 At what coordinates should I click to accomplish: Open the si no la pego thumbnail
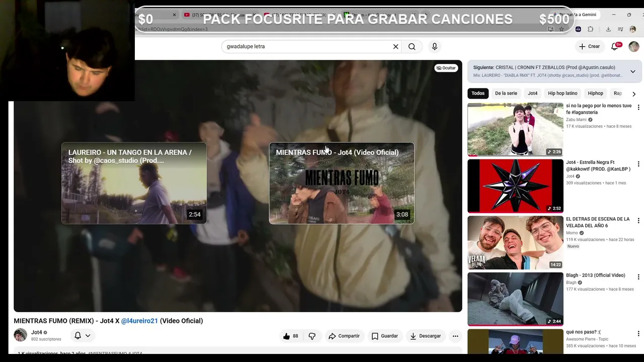pos(515,130)
